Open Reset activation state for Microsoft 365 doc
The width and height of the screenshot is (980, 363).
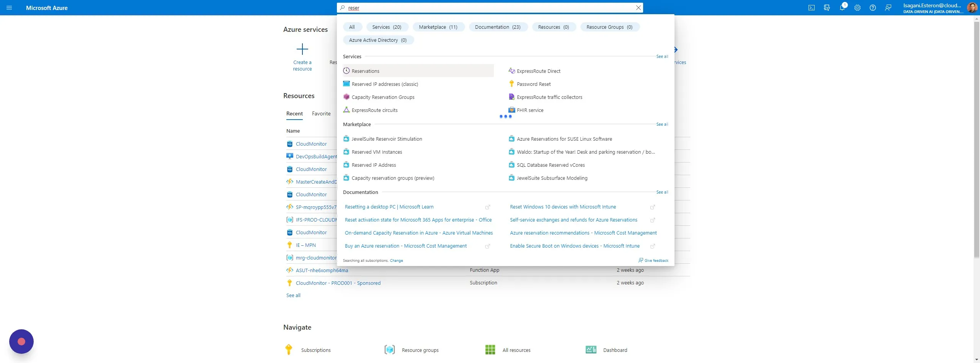click(418, 220)
